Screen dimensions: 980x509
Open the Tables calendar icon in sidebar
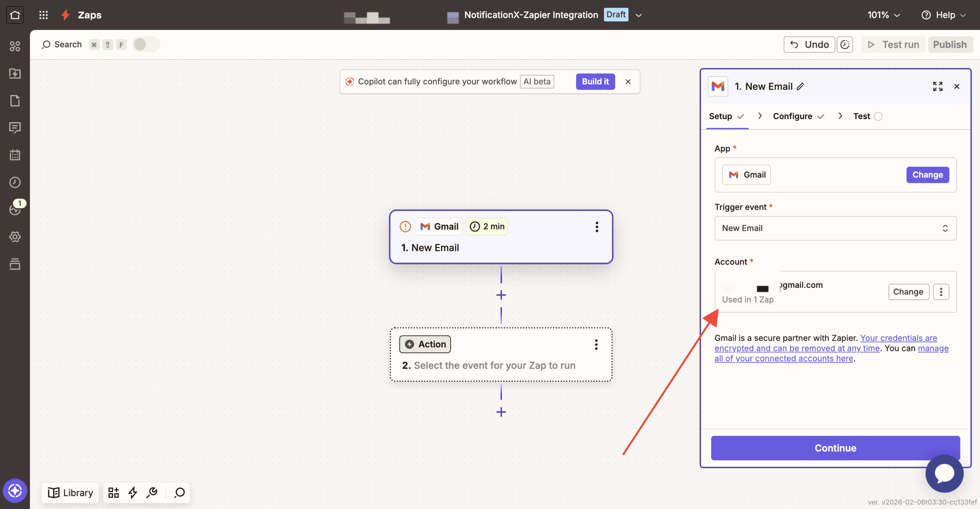tap(15, 155)
